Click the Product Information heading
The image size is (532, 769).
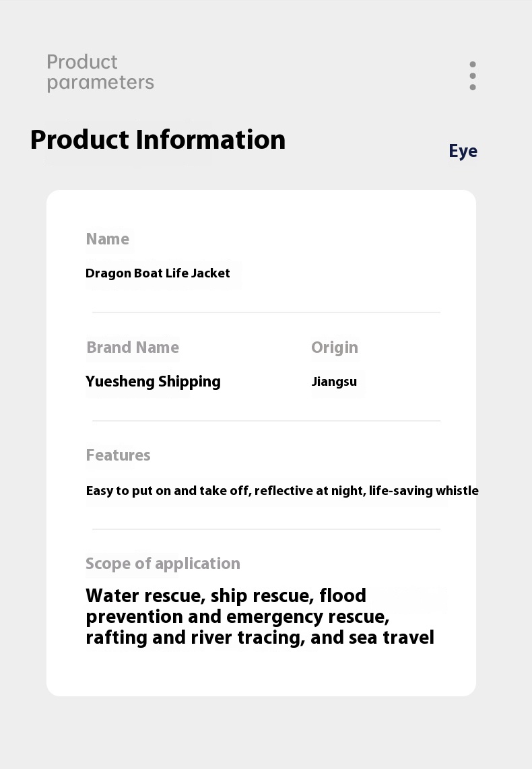(158, 140)
